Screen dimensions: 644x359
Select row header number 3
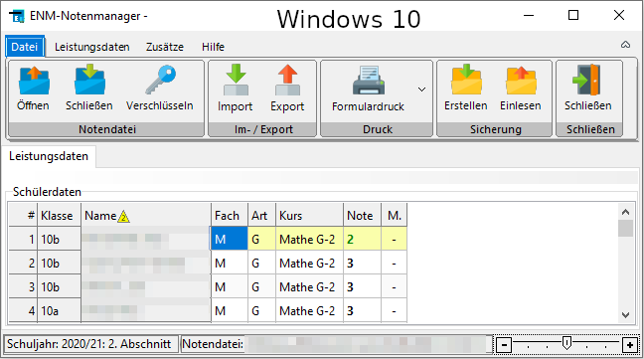coord(23,286)
